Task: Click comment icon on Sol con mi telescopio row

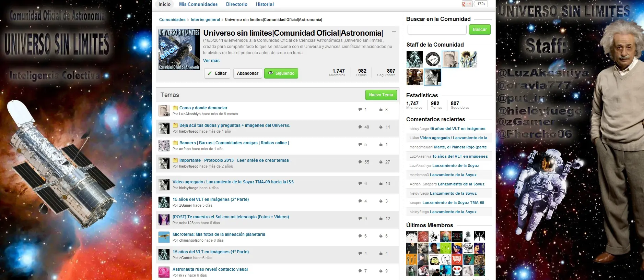Action: click(360, 219)
